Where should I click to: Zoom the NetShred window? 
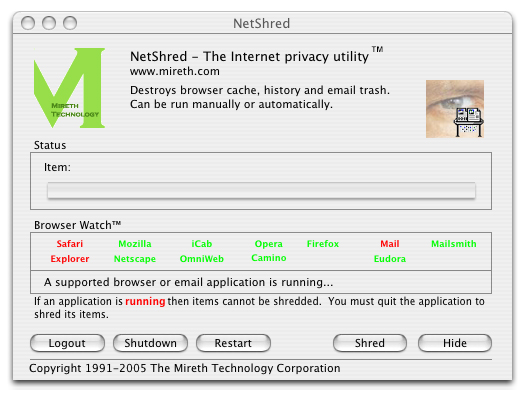pos(70,23)
